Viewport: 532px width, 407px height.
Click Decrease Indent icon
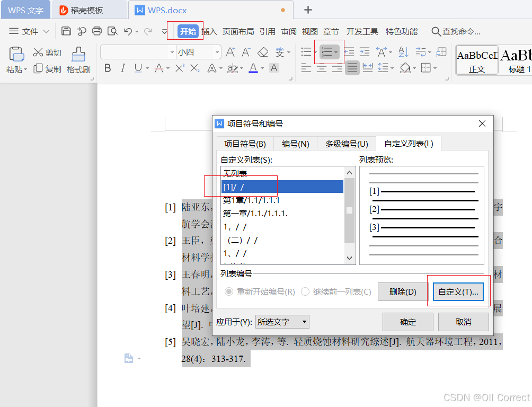[349, 52]
